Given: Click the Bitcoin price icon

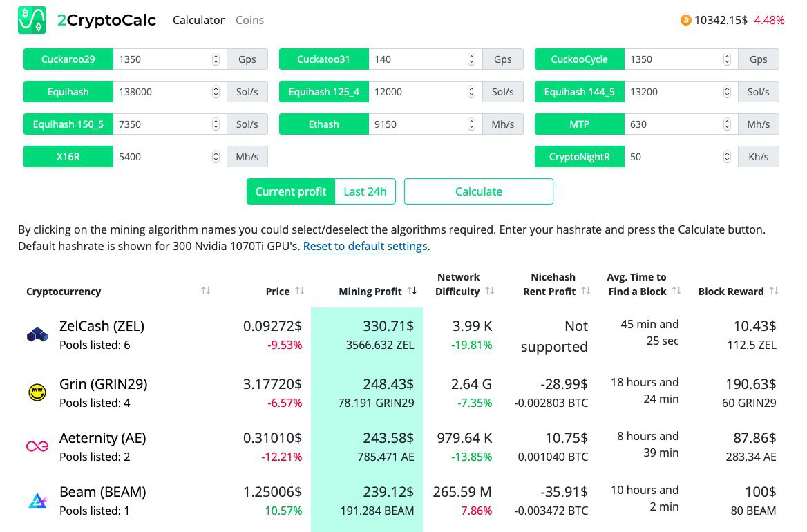Looking at the screenshot, I should click(x=685, y=21).
